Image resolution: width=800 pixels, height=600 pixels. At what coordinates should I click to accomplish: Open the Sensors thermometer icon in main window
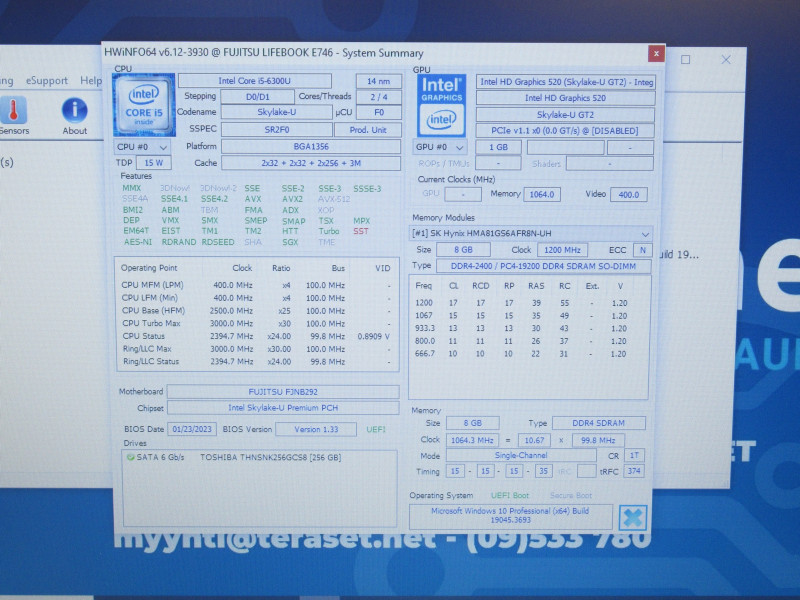tap(14, 111)
